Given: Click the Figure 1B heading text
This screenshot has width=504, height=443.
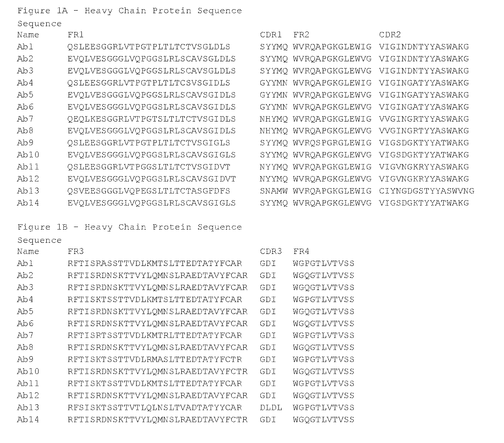Looking at the screenshot, I should [x=130, y=227].
